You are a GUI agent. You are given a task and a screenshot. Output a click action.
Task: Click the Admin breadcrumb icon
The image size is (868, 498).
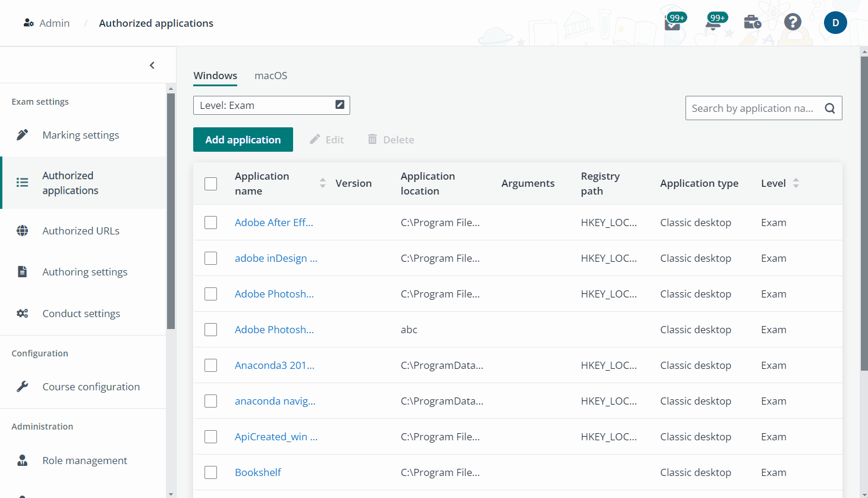tap(29, 23)
